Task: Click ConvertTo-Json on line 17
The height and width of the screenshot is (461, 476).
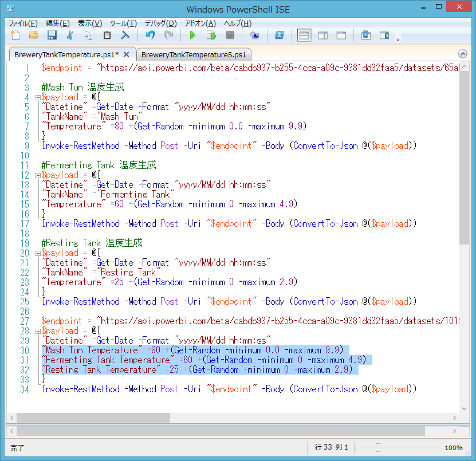Action: coord(325,224)
